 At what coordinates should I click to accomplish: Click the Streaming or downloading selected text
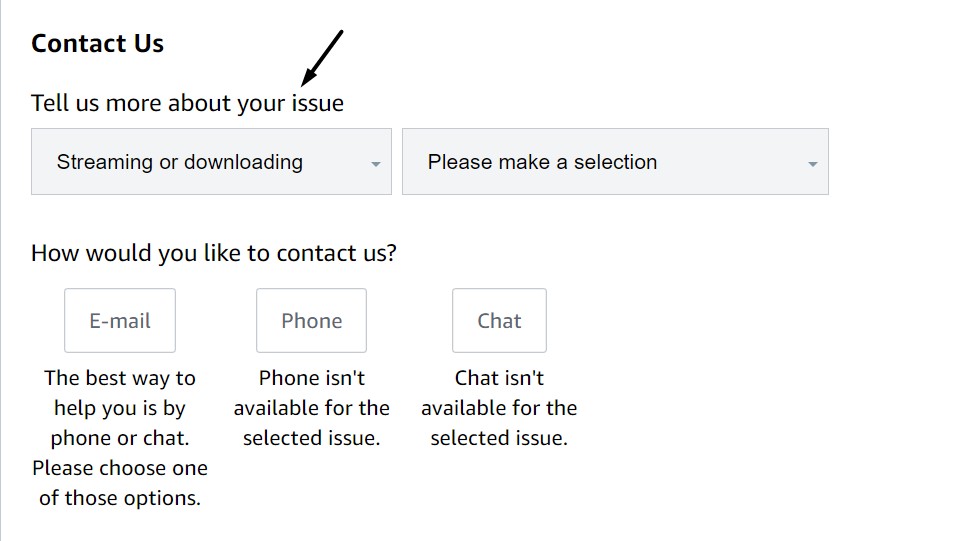[180, 162]
